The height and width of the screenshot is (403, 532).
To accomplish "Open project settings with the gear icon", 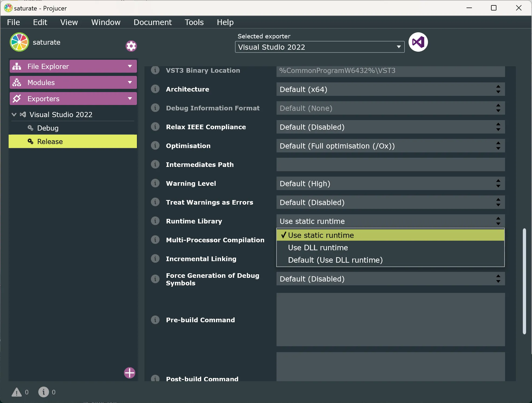I will 131,46.
